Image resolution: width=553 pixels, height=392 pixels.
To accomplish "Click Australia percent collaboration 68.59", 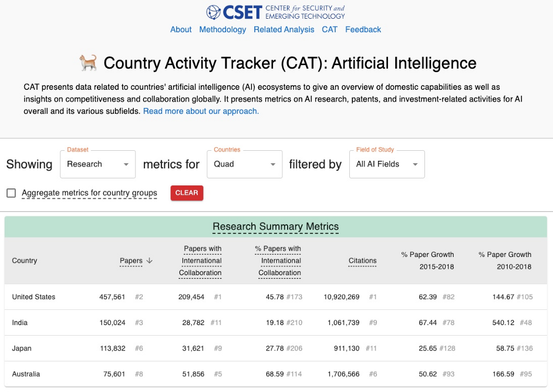I will [275, 374].
